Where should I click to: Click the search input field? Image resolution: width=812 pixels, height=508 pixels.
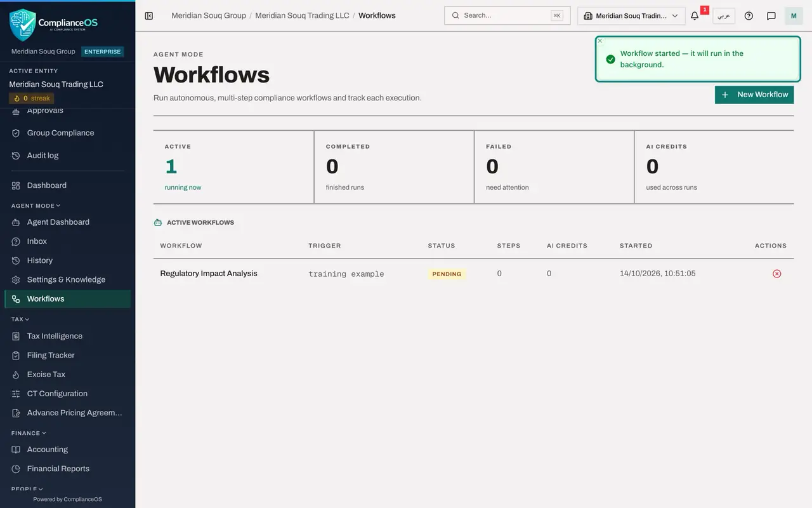pyautogui.click(x=507, y=16)
